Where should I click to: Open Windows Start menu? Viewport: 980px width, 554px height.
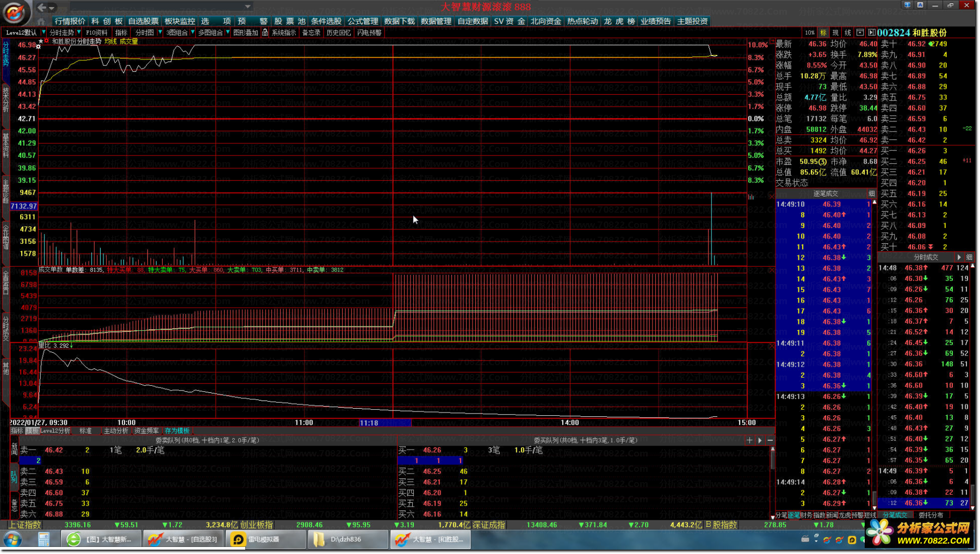(12, 540)
